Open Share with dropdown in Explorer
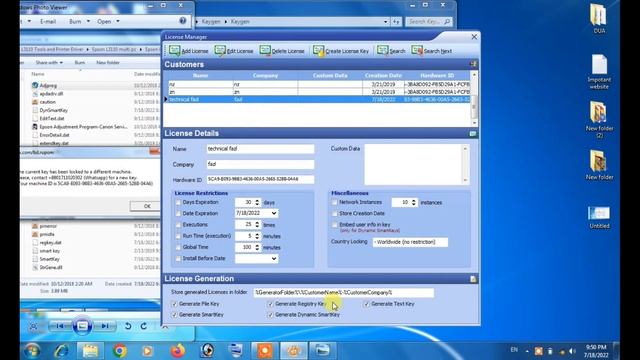 [49, 62]
